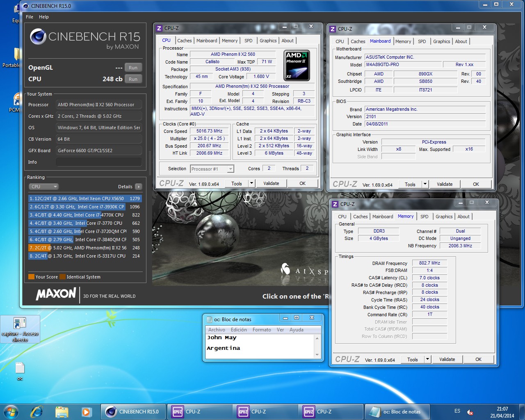Viewport: 525px width, 420px height.
Task: Open the CPU ranking type dropdown
Action: pos(43,187)
